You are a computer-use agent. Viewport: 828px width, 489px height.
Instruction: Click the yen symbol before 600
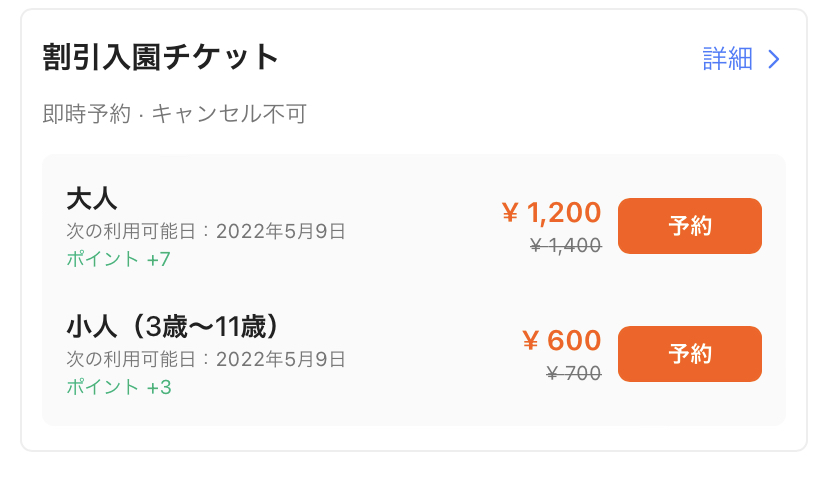(531, 341)
